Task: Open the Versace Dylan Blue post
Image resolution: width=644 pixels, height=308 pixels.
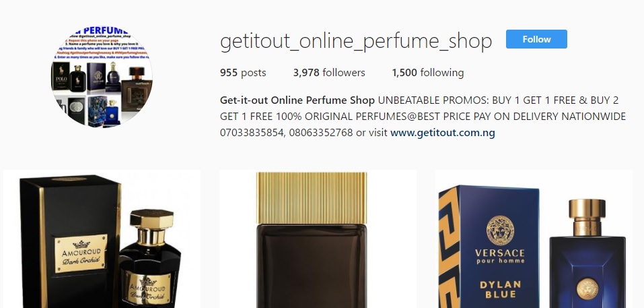Action: tap(534, 239)
